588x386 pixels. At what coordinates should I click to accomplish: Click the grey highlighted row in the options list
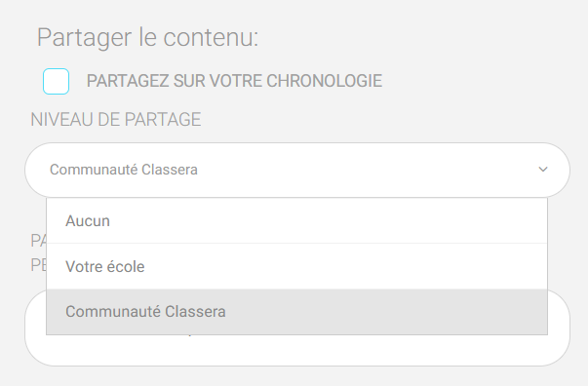pyautogui.click(x=296, y=312)
